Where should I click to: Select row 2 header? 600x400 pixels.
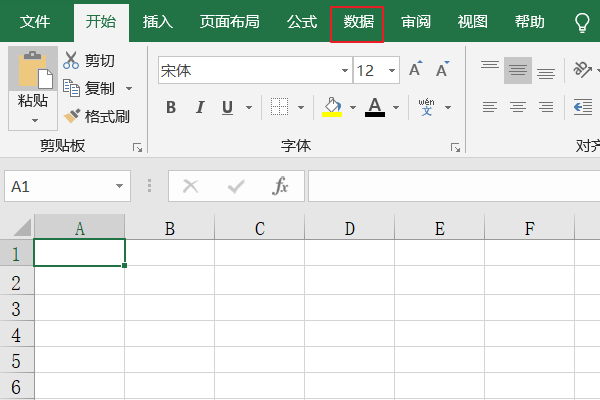coord(16,283)
